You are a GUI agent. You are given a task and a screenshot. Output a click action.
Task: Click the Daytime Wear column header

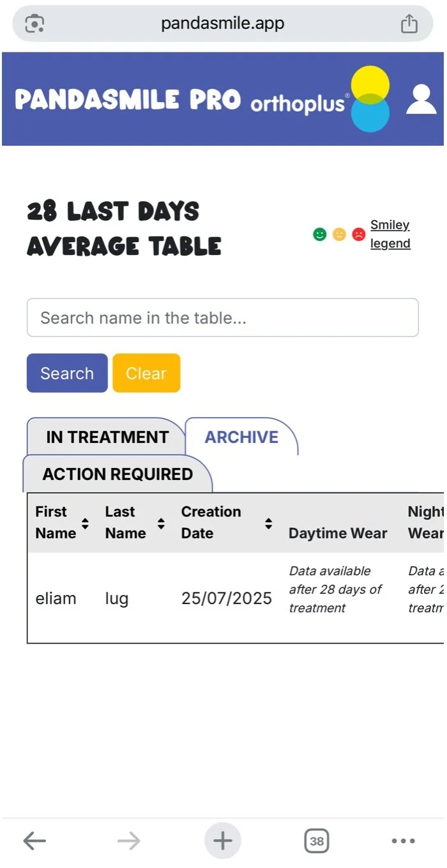(x=338, y=533)
